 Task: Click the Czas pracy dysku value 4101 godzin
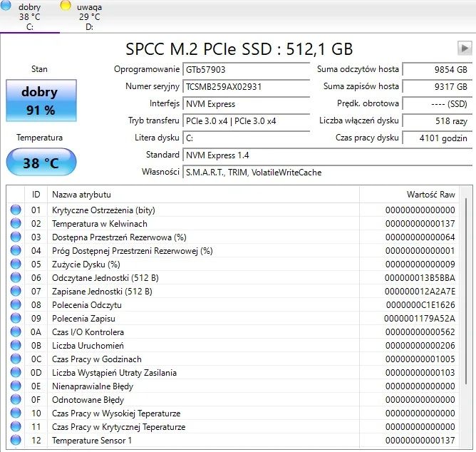[x=438, y=138]
